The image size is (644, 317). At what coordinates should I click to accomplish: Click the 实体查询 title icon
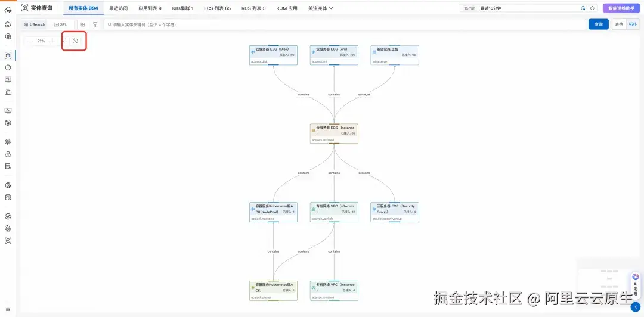[x=24, y=8]
